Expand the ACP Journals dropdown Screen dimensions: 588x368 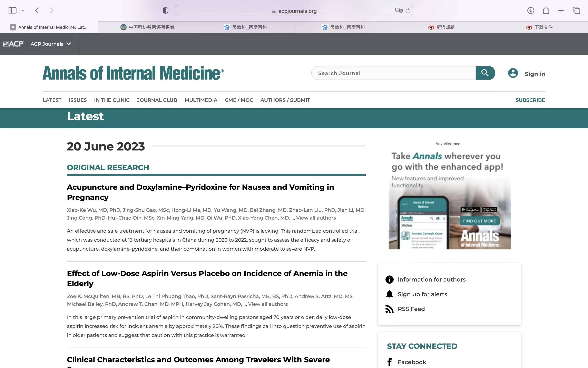point(51,44)
